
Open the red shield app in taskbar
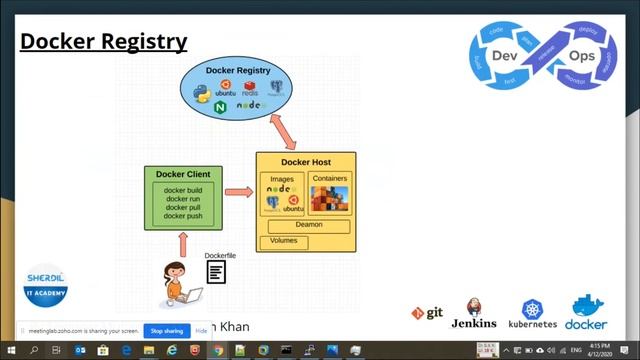[x=195, y=350]
